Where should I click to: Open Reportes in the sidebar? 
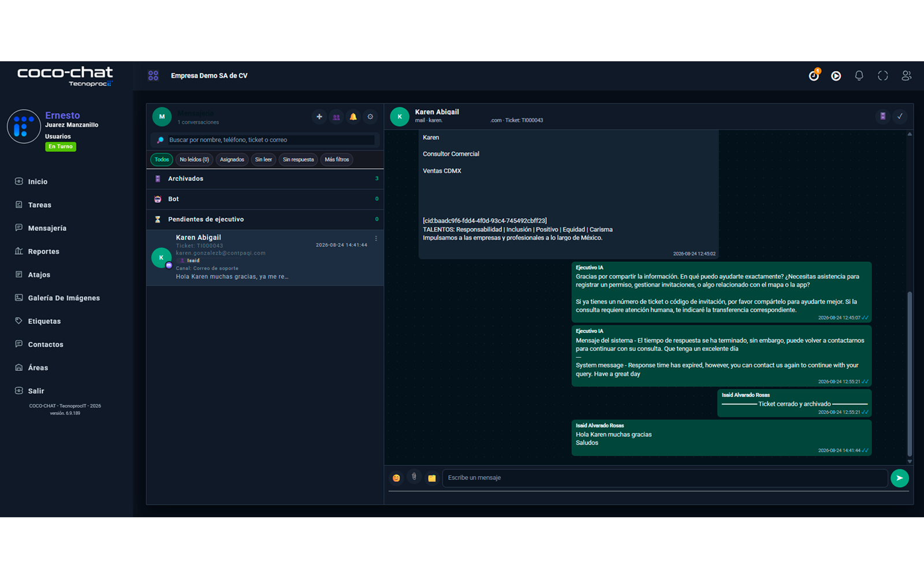point(44,251)
